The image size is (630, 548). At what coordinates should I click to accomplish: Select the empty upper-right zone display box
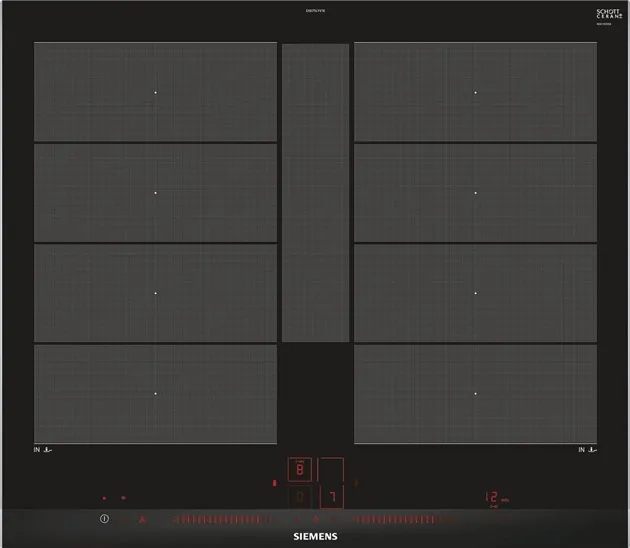(x=331, y=470)
